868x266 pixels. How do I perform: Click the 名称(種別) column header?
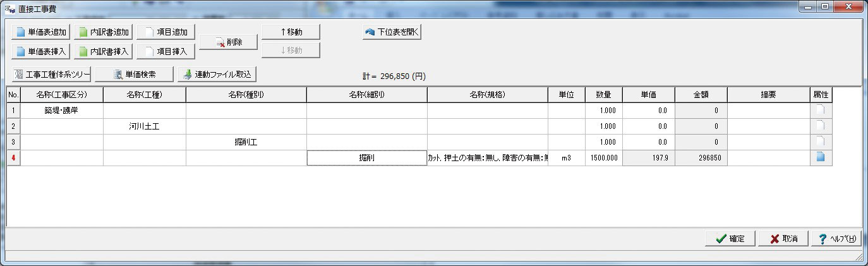[246, 95]
